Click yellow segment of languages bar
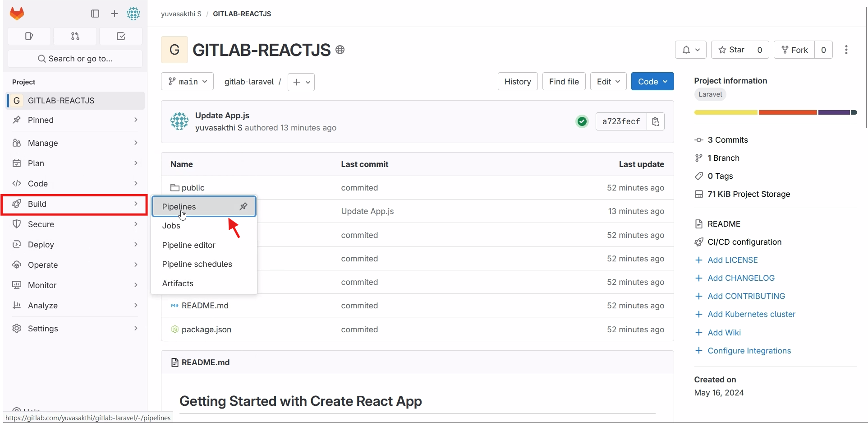Image resolution: width=868 pixels, height=423 pixels. click(x=726, y=112)
